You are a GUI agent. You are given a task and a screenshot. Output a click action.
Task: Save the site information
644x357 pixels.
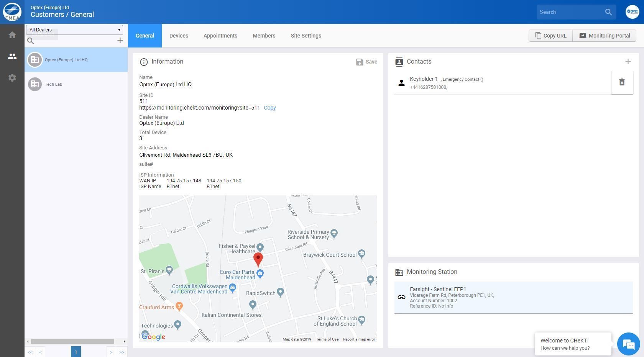[366, 62]
